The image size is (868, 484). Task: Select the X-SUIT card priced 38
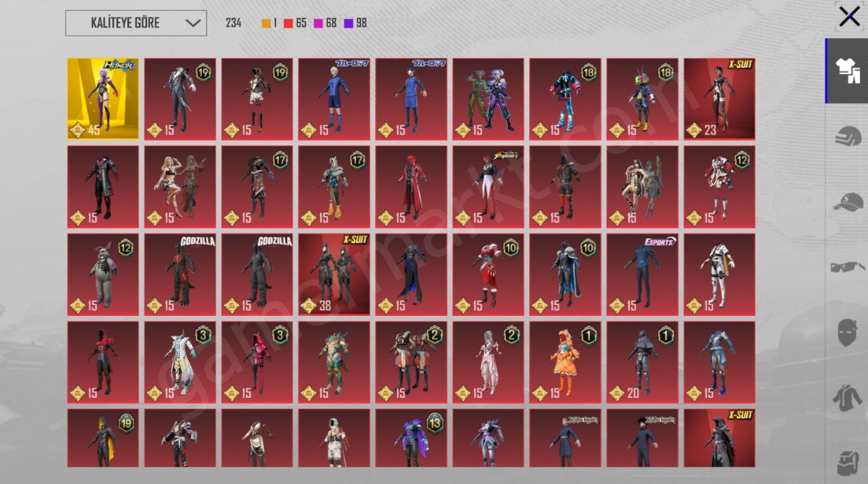click(x=334, y=274)
